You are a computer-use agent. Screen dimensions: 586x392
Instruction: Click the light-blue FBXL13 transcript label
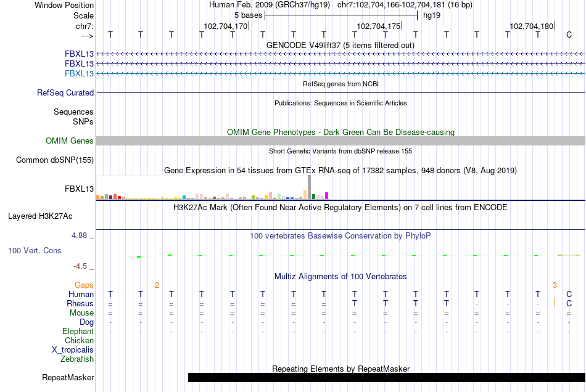point(79,73)
